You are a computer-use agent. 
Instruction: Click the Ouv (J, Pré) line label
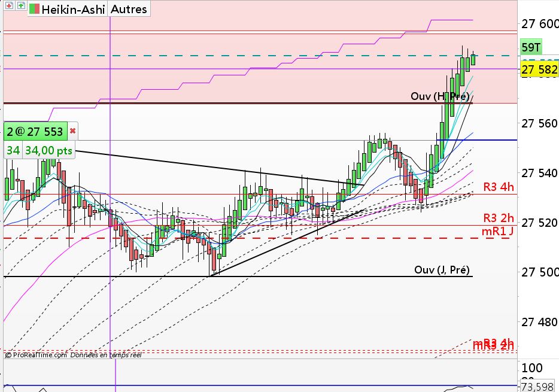point(442,270)
